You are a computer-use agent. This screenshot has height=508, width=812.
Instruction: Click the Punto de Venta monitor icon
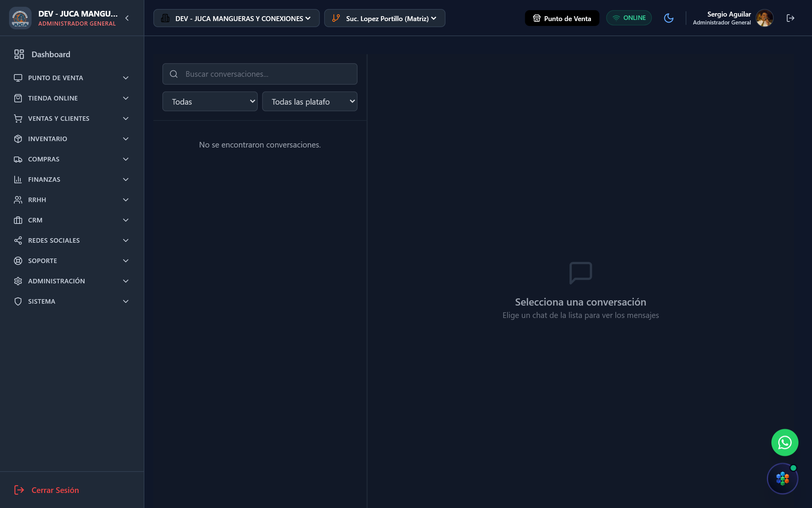(18, 78)
